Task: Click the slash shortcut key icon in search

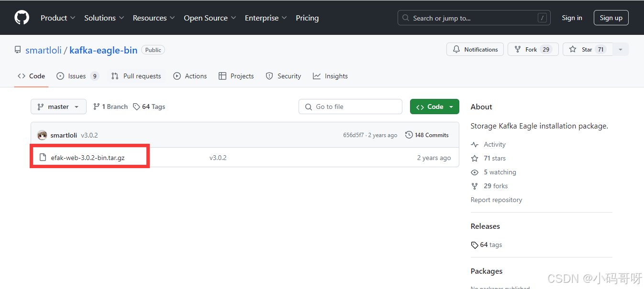Action: tap(542, 18)
